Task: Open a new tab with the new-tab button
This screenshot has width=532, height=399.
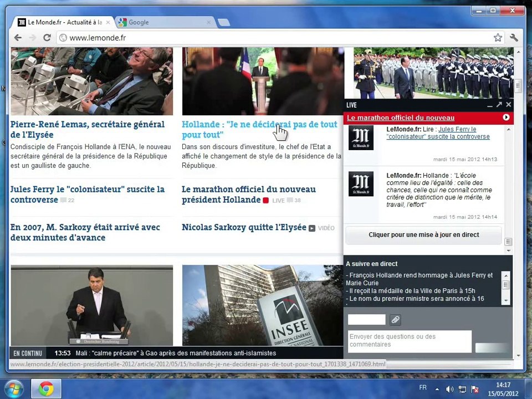Action: click(x=223, y=22)
